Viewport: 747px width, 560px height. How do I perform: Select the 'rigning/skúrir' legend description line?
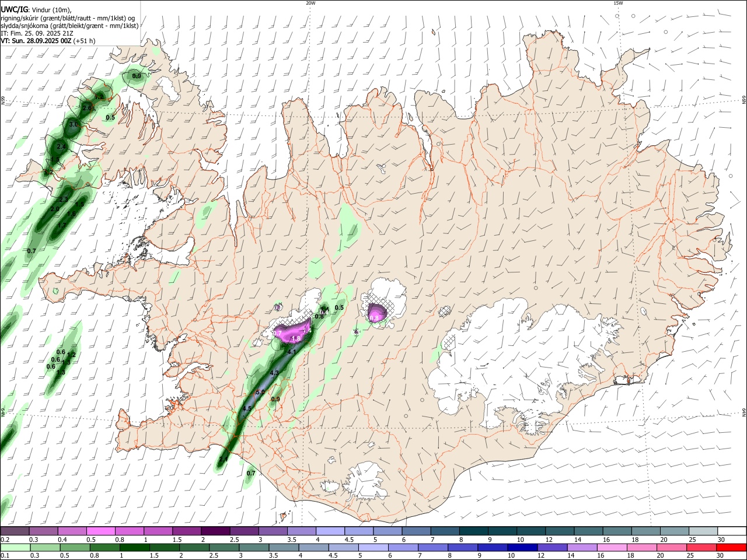tap(68, 18)
